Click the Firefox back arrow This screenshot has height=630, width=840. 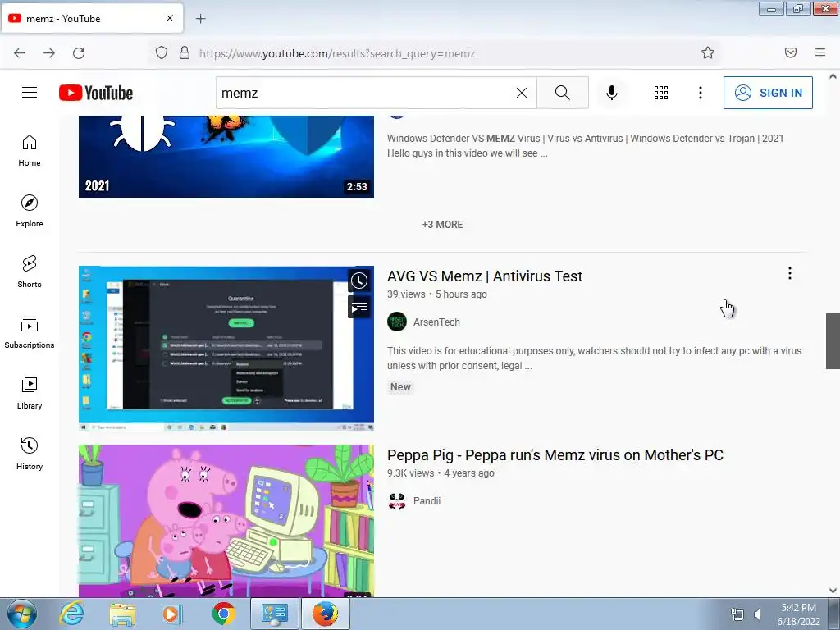(x=20, y=53)
